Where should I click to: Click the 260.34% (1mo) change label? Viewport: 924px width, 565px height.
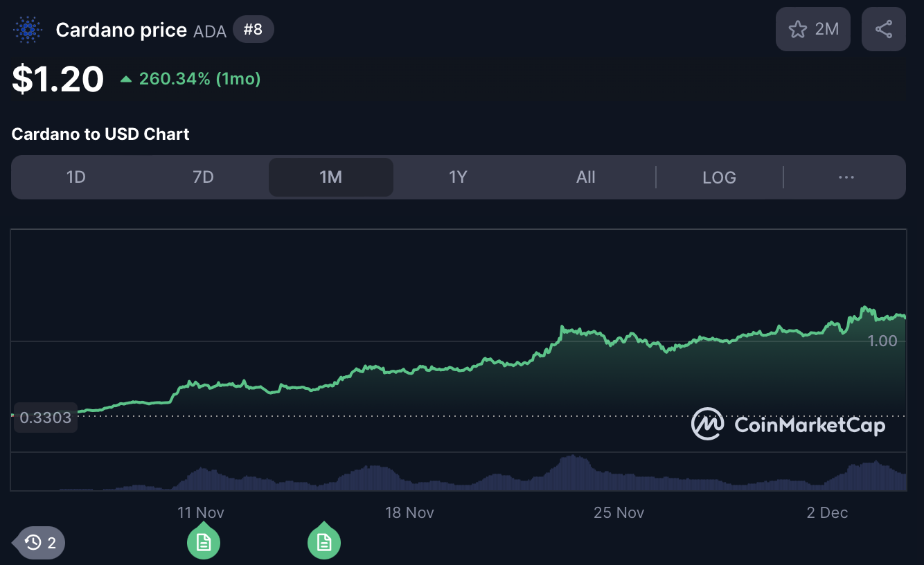[x=190, y=79]
